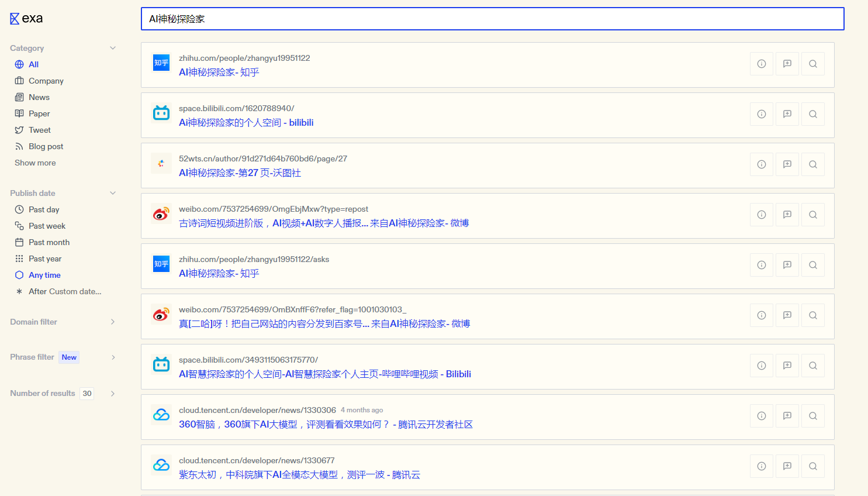868x496 pixels.
Task: Click the exa logo
Action: click(x=26, y=19)
